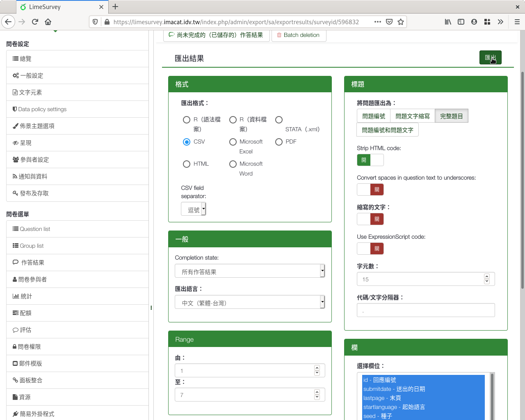Click the browser Back arrow button
Screen dimensions: 525x420
click(8, 22)
